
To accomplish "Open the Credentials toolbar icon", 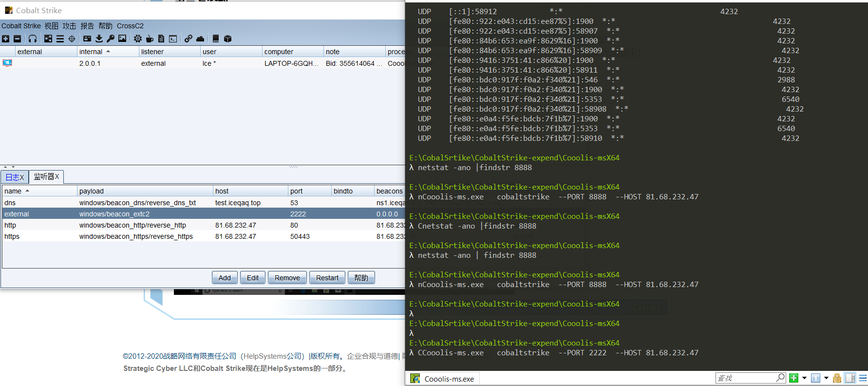I will tap(87, 39).
